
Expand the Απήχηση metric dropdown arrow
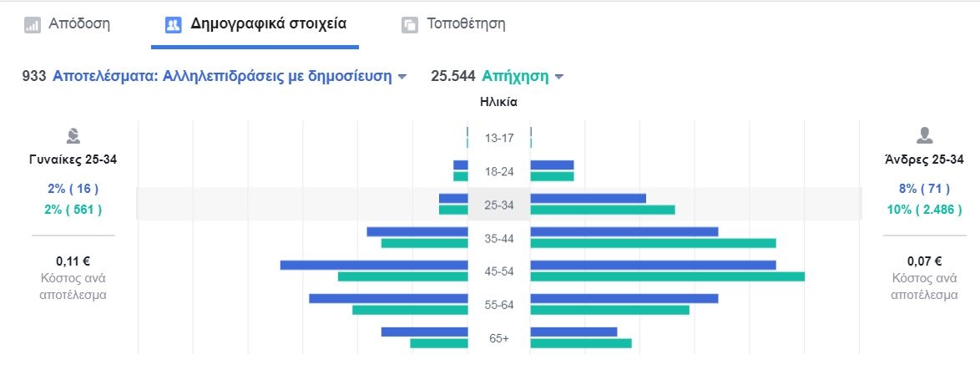559,77
